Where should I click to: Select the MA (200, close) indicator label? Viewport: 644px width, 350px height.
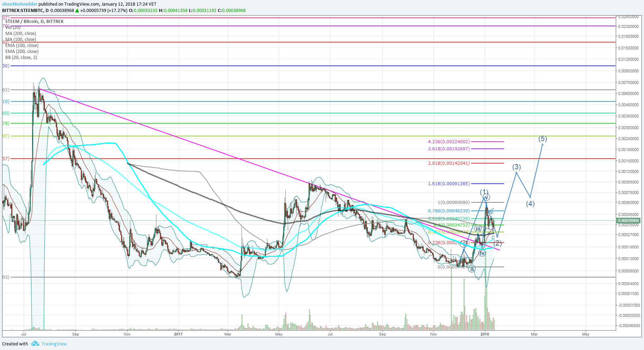click(x=20, y=34)
